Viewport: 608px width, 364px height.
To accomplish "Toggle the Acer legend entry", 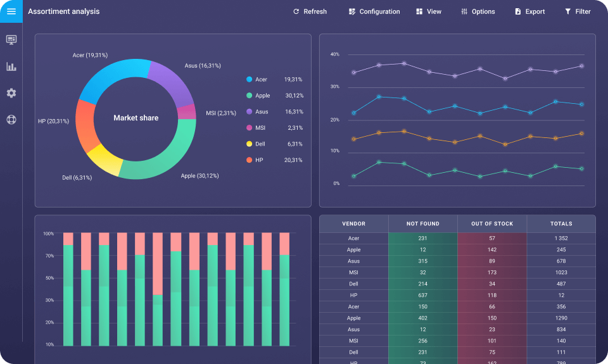I will point(261,80).
